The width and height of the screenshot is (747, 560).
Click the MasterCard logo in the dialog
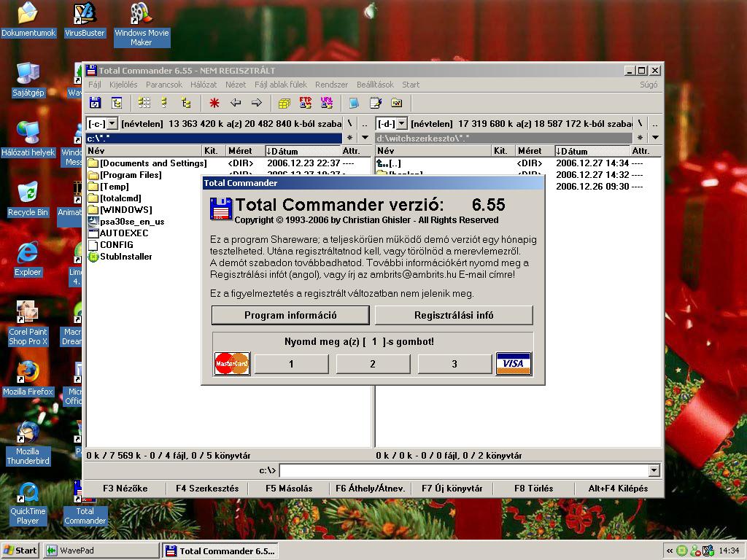point(232,363)
